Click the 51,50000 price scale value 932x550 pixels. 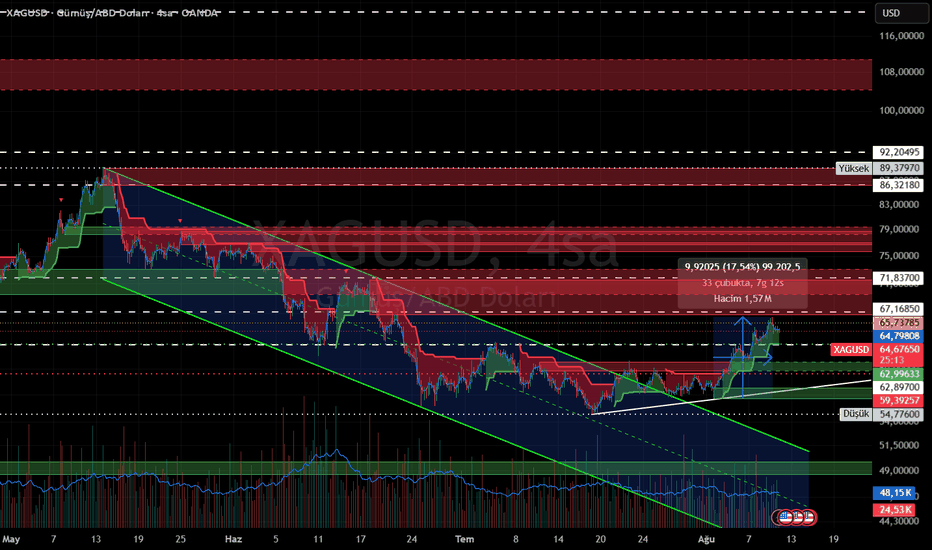pyautogui.click(x=899, y=445)
